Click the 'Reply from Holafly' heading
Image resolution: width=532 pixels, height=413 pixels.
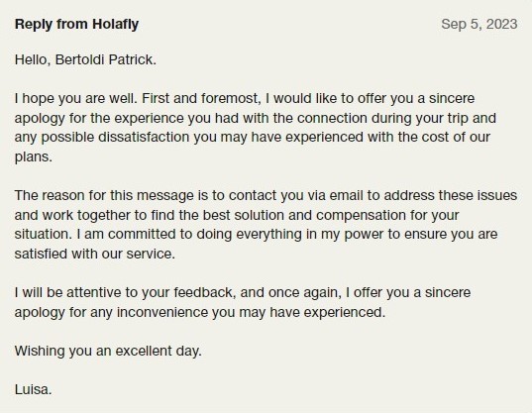(76, 24)
